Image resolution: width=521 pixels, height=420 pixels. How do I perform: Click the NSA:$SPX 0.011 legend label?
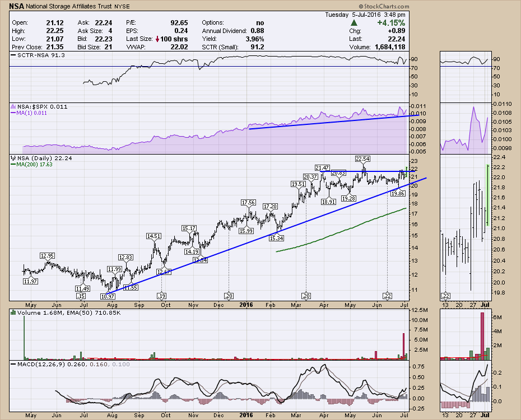(42, 106)
